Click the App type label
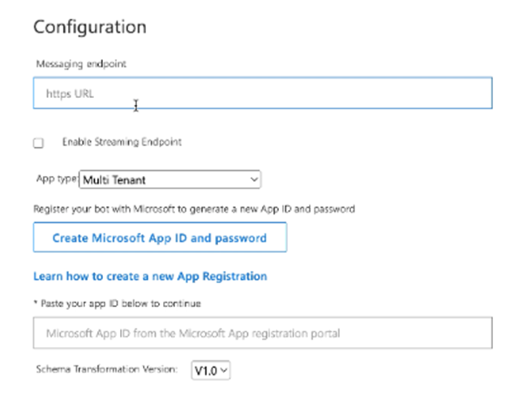532x407 pixels. point(56,178)
